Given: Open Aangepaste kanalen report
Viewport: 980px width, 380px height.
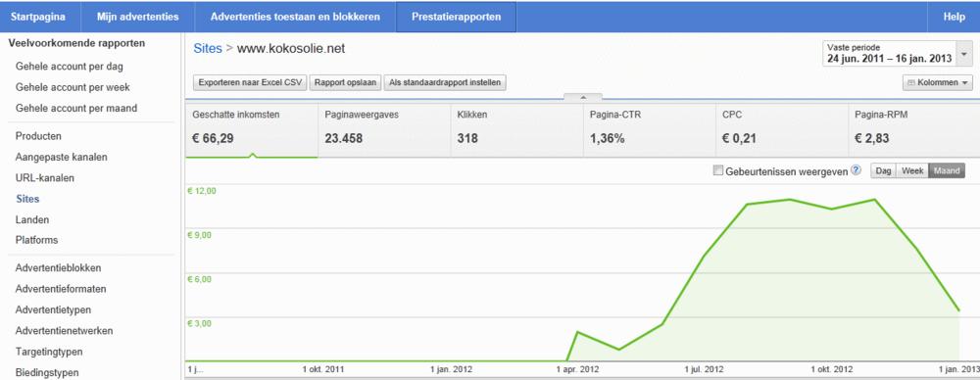Looking at the screenshot, I should pyautogui.click(x=61, y=157).
